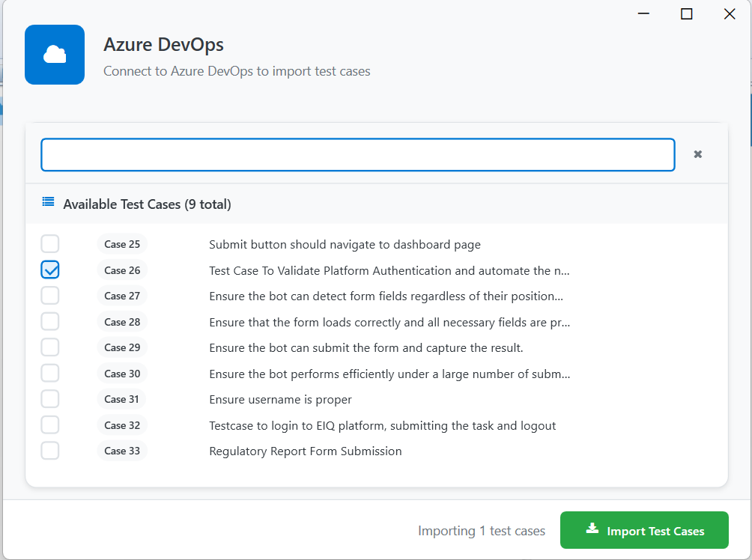Click the 'Importing 1 test cases' status text

point(482,531)
